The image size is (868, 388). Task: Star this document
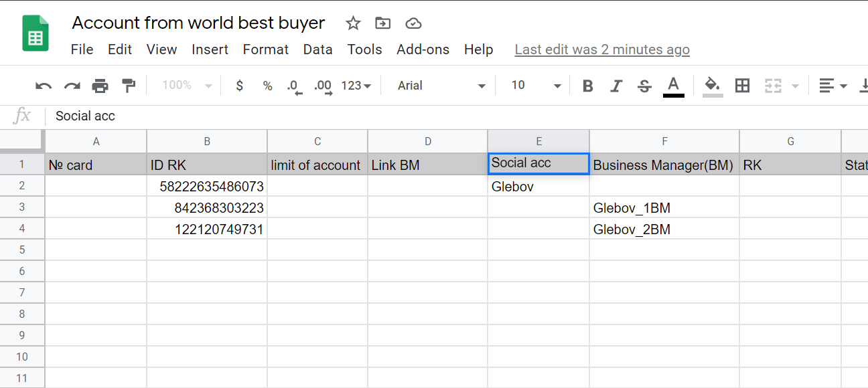pos(353,23)
